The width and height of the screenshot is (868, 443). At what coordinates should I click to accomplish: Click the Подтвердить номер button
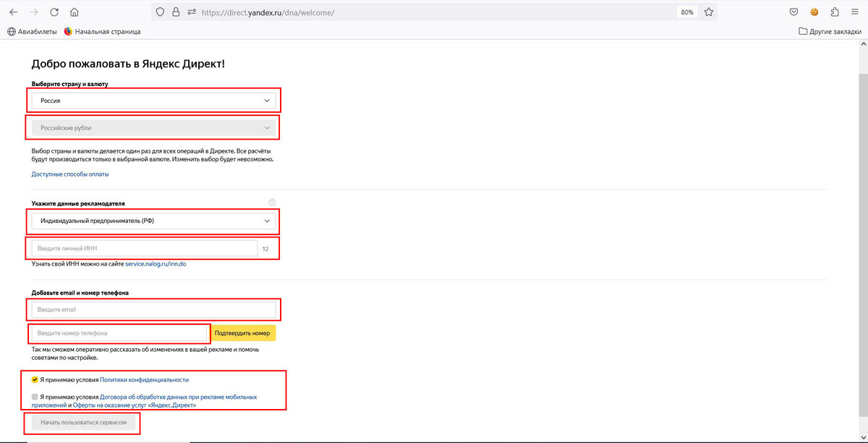(x=242, y=333)
